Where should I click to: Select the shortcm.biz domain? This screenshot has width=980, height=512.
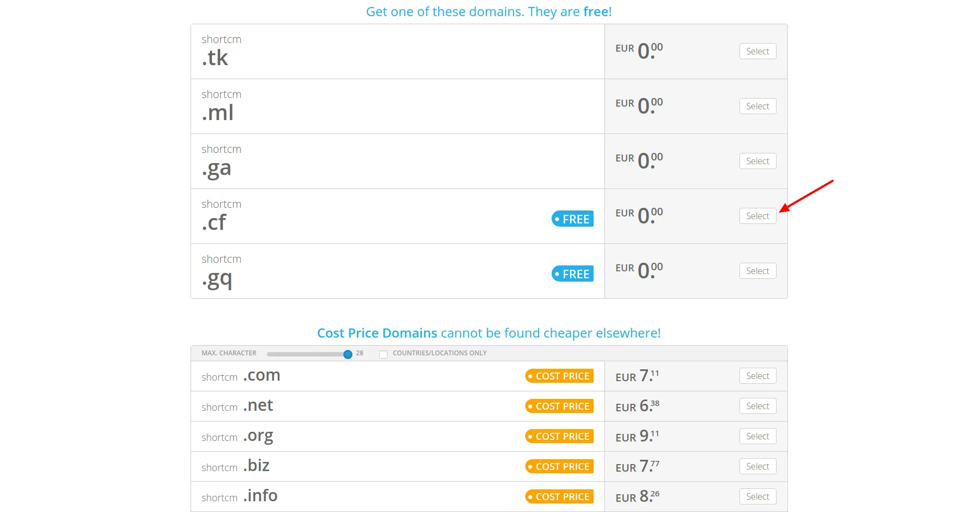click(757, 466)
